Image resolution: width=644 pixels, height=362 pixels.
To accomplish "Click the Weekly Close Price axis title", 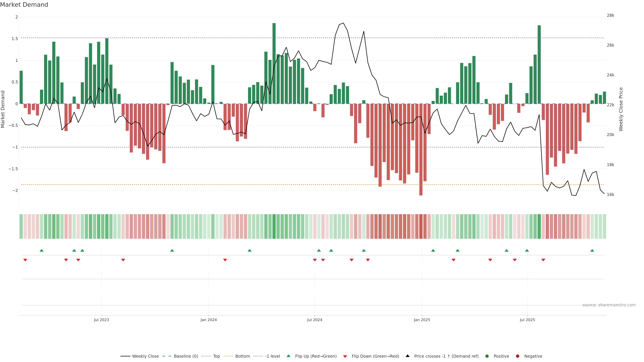I will (x=621, y=109).
